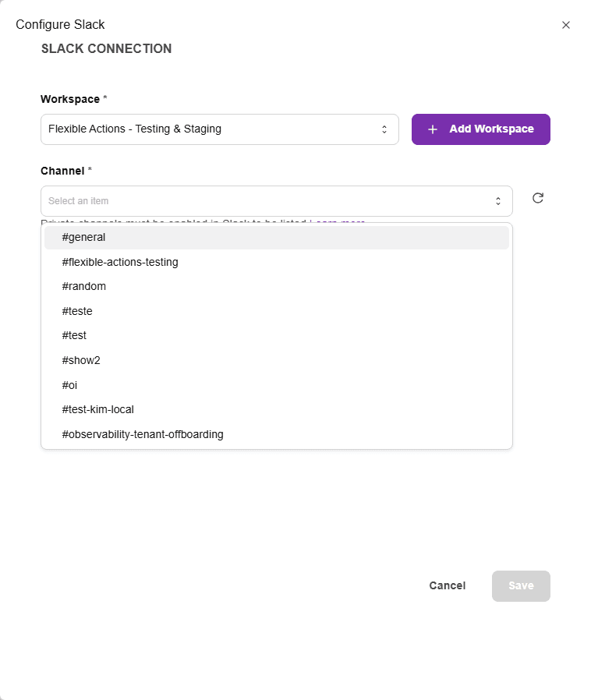
Task: Choose #observability-tenant-offboarding channel
Action: pyautogui.click(x=276, y=434)
